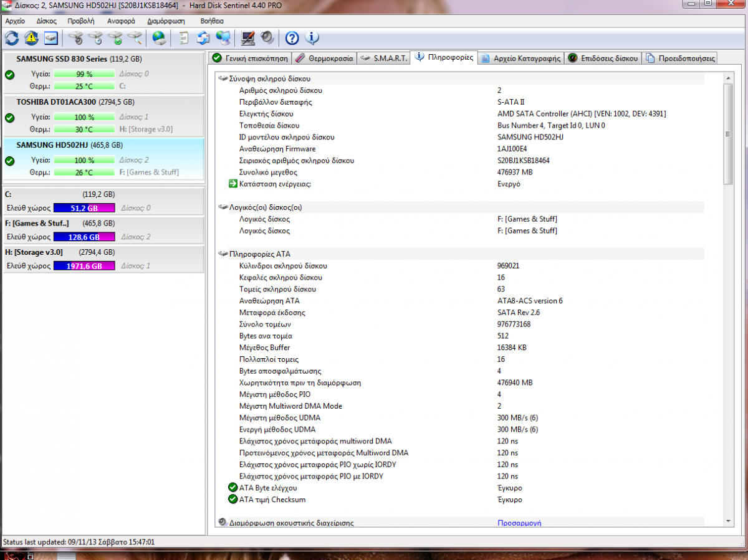Viewport: 748px width, 560px height.
Task: Switch to the Θερμοκρασία tab
Action: [324, 58]
